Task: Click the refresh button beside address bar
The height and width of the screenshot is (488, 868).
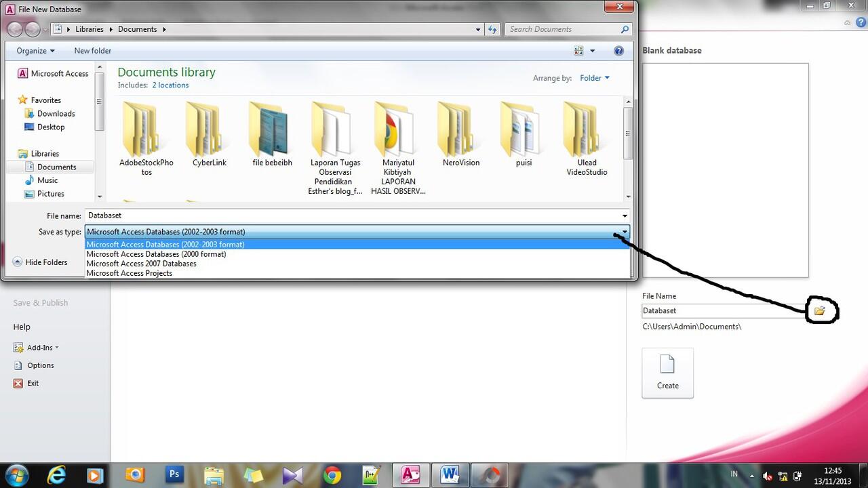Action: coord(493,29)
